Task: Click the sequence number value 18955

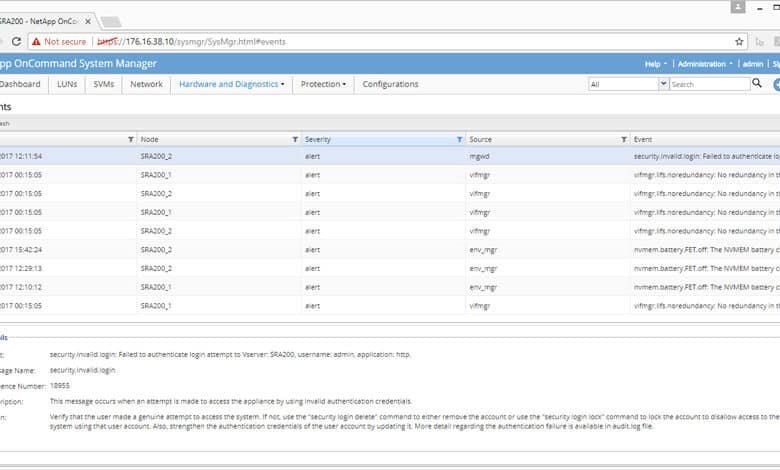Action: click(x=60, y=385)
